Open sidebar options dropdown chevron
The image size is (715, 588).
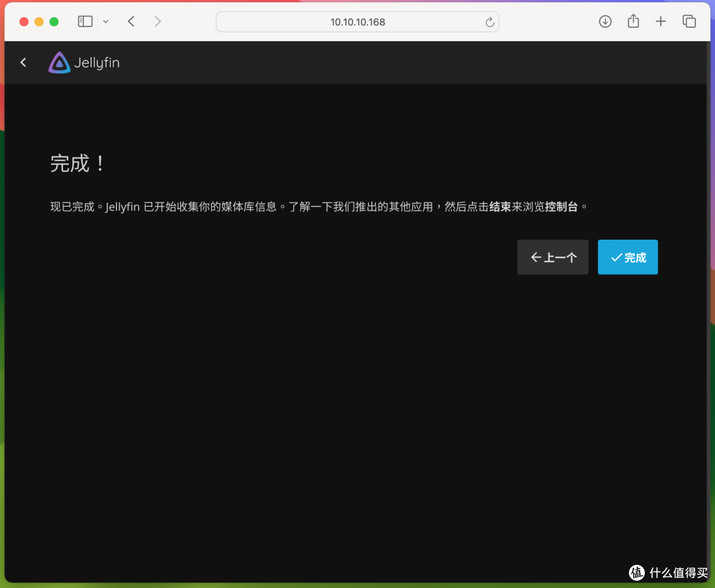[x=106, y=21]
